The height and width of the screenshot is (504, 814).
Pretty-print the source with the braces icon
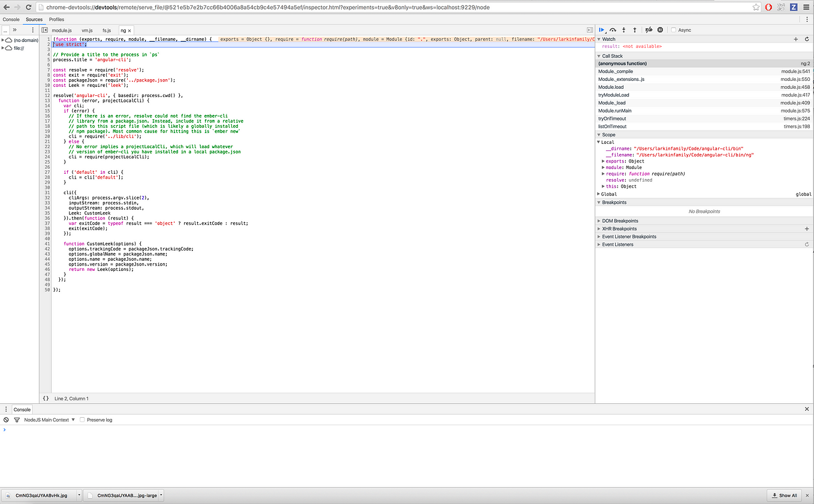click(46, 398)
